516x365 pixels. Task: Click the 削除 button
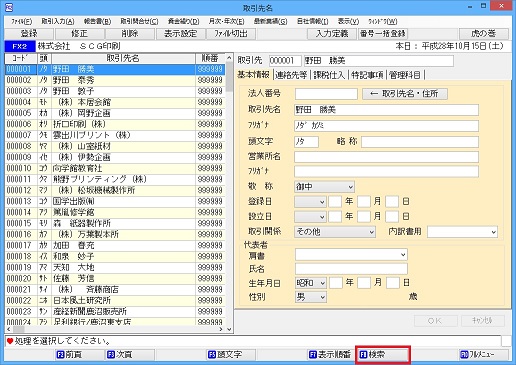coord(130,34)
